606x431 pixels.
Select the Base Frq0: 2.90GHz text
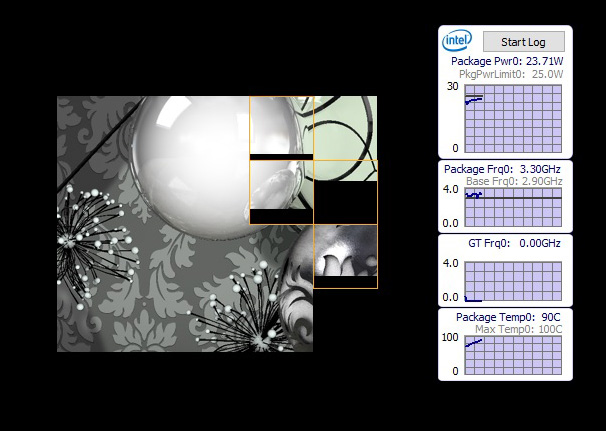point(514,181)
